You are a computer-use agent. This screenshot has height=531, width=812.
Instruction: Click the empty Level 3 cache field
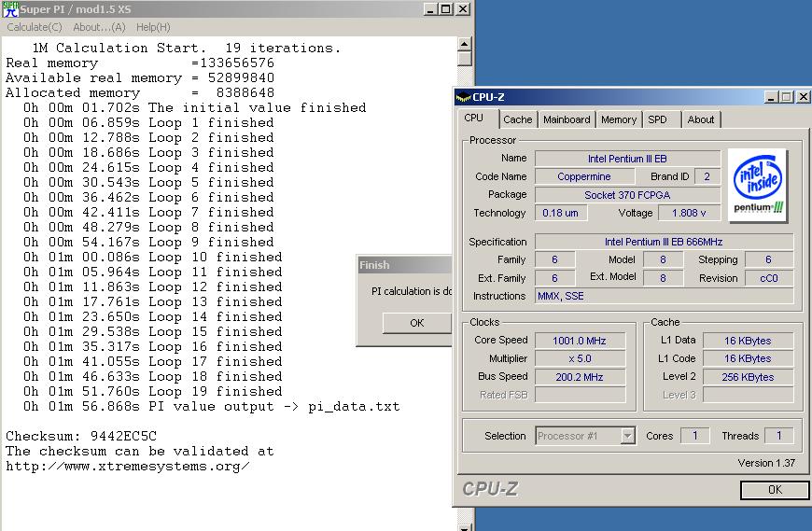pos(748,395)
